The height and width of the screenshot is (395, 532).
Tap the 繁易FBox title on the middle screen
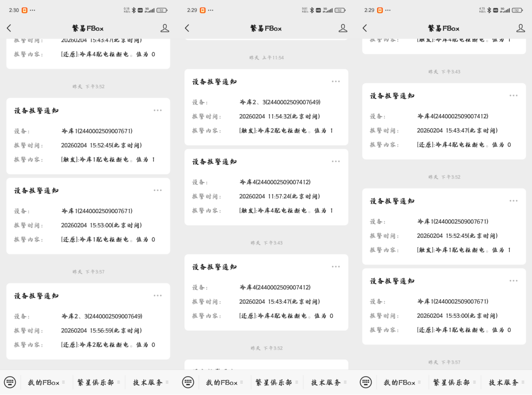tap(266, 28)
